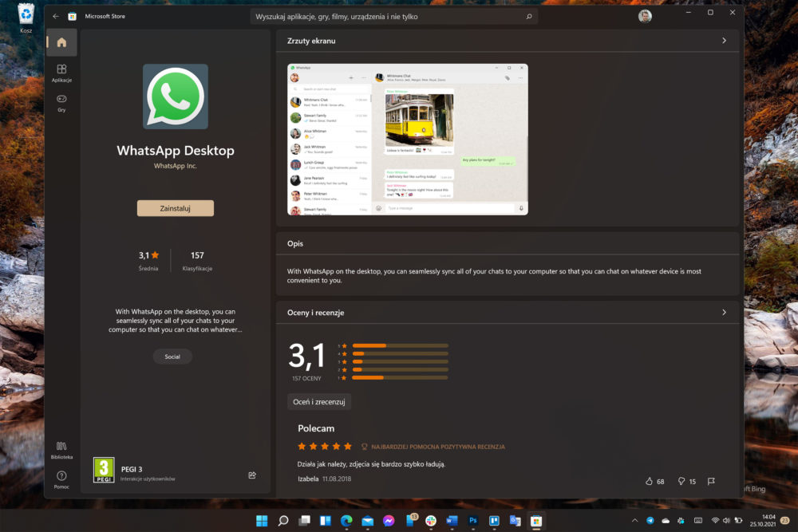Go back using the arrow in title bar
The image size is (798, 532).
coord(56,16)
